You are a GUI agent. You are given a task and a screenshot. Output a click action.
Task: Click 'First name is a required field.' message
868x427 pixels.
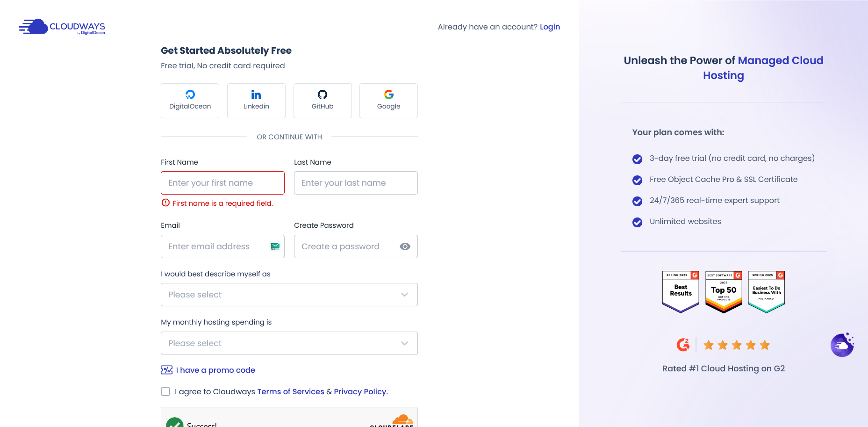pyautogui.click(x=222, y=203)
